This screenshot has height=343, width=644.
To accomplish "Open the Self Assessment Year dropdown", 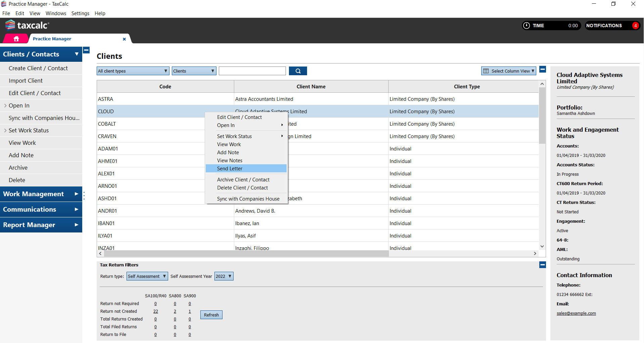I will coord(224,276).
